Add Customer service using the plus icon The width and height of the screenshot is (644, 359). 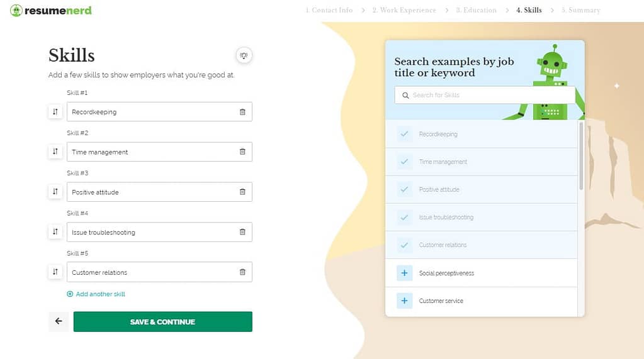pos(404,301)
